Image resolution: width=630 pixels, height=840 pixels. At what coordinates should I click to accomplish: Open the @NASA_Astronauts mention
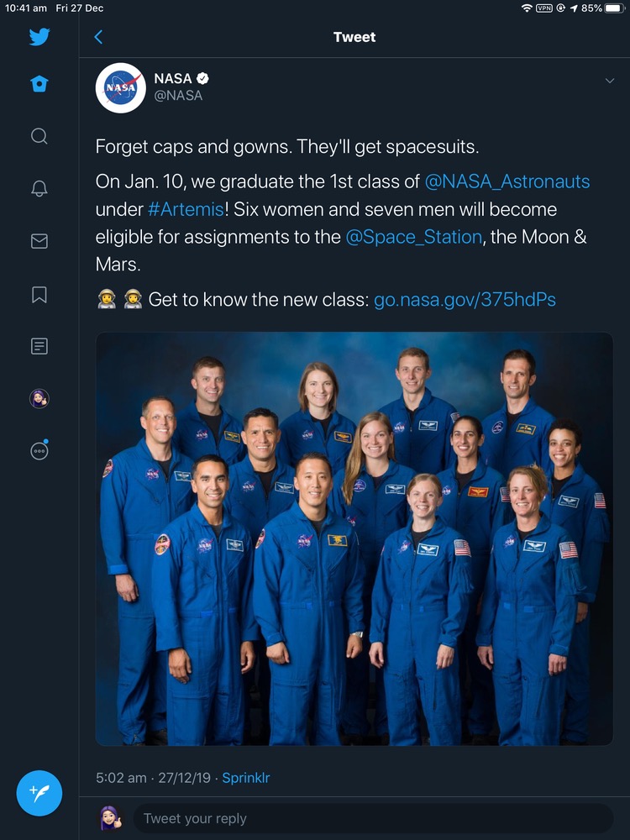[x=507, y=181]
